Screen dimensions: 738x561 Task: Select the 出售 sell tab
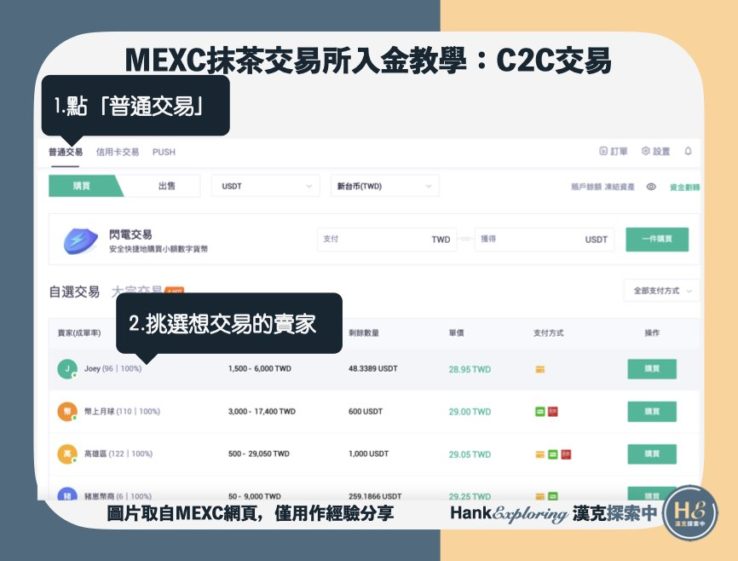point(166,186)
